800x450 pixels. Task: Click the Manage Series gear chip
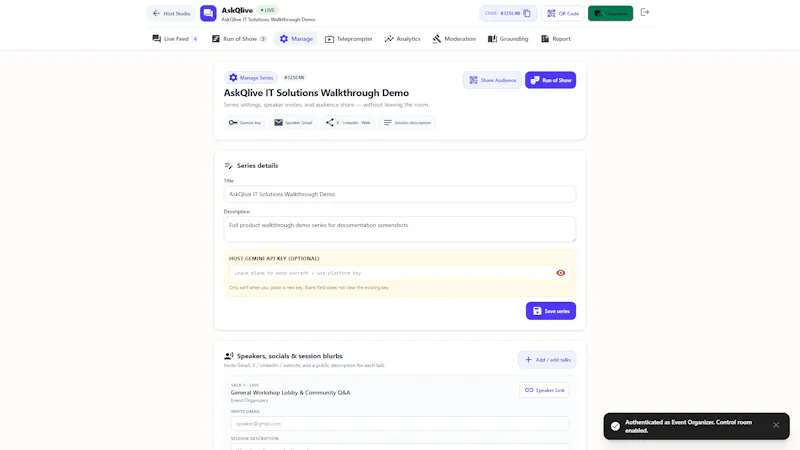tap(251, 78)
